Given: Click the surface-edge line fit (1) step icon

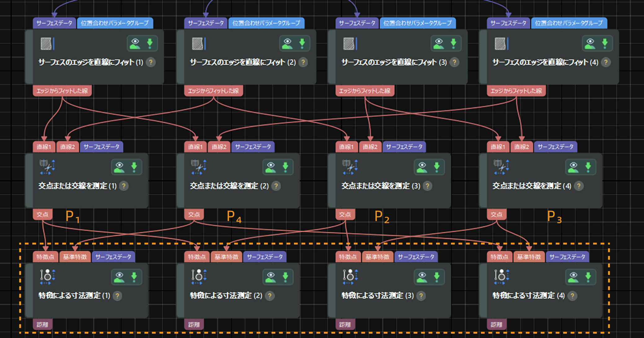Looking at the screenshot, I should pos(47,44).
